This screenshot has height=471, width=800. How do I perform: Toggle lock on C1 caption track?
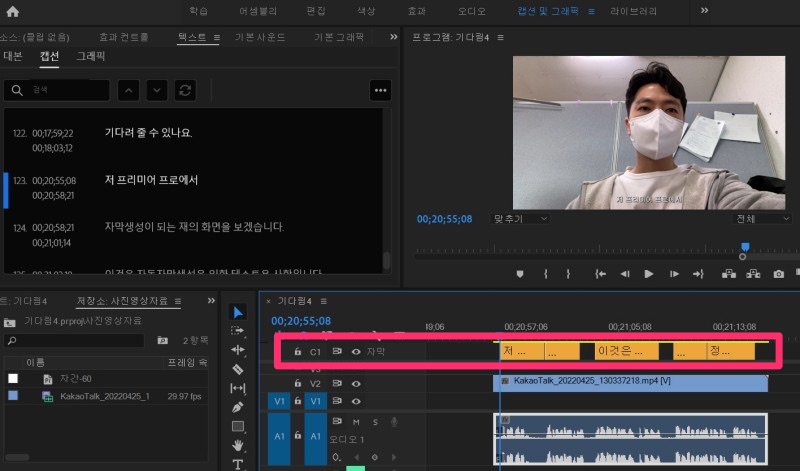coord(297,351)
